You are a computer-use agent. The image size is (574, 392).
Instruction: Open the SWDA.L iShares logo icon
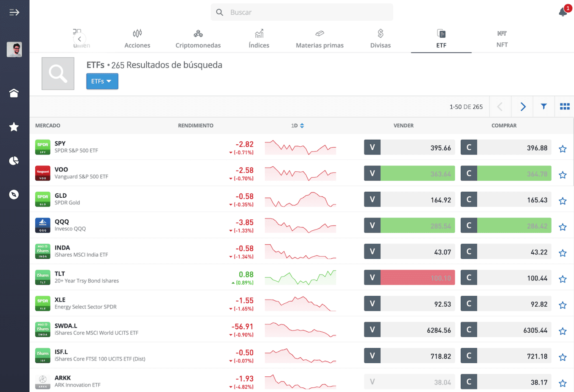tap(43, 330)
